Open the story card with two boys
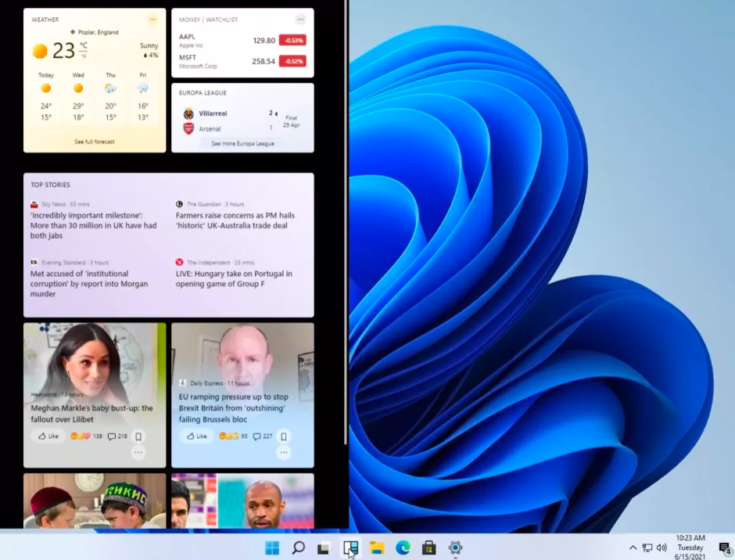 pyautogui.click(x=95, y=501)
